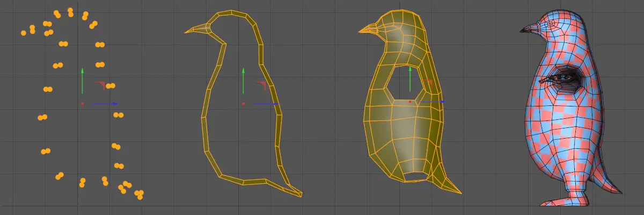Select the beak of the outline penguin

(197, 29)
